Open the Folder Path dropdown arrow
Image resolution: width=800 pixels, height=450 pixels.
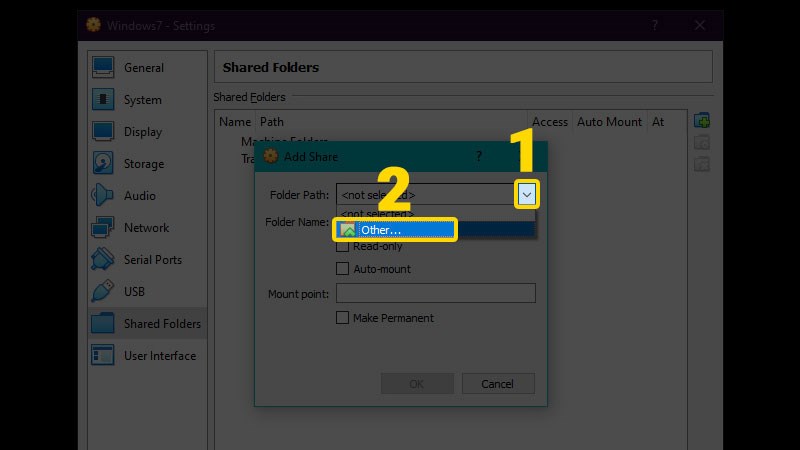[x=527, y=194]
